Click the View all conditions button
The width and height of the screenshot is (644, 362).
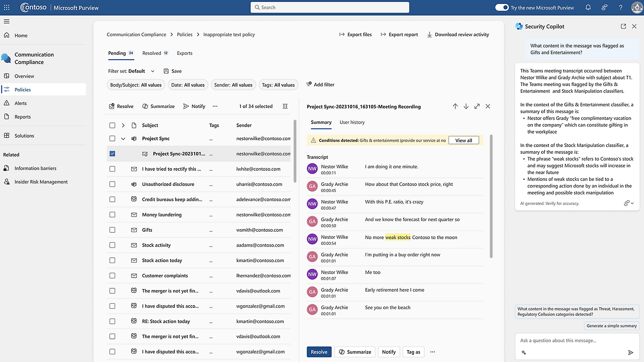(464, 140)
